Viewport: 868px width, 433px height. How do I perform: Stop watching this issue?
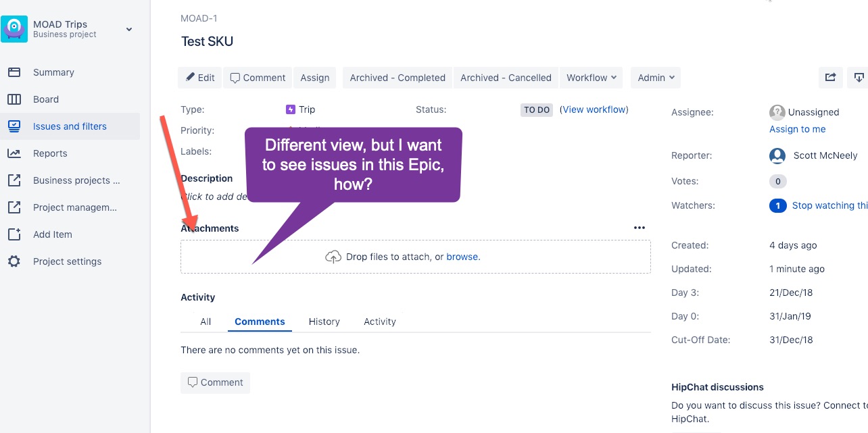829,205
